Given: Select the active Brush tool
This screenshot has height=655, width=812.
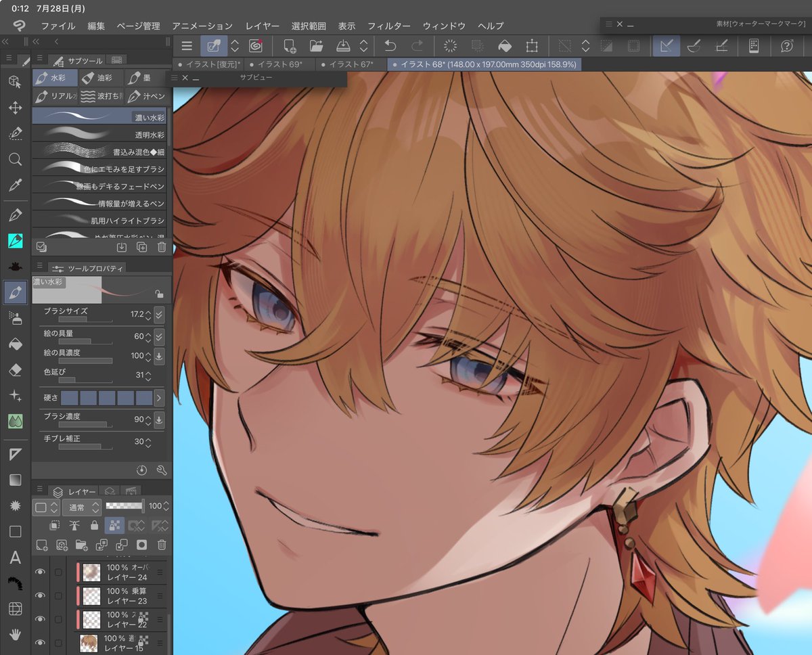Looking at the screenshot, I should pos(15,293).
